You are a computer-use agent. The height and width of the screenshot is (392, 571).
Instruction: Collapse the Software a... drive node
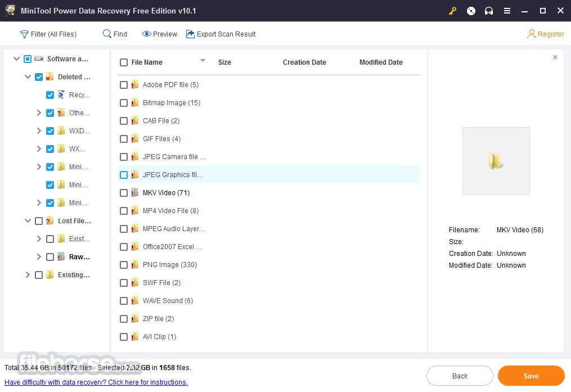click(x=16, y=58)
